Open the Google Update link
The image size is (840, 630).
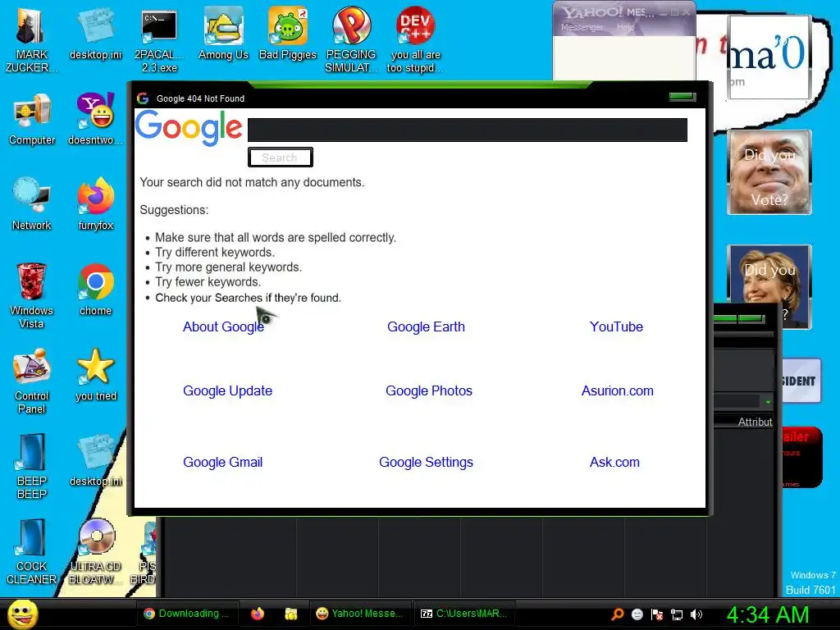228,390
